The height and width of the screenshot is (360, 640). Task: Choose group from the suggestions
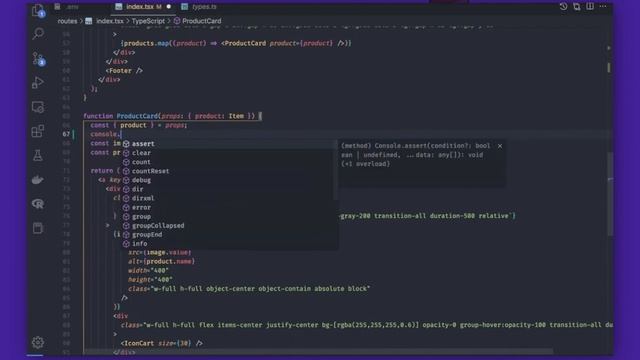point(229,216)
